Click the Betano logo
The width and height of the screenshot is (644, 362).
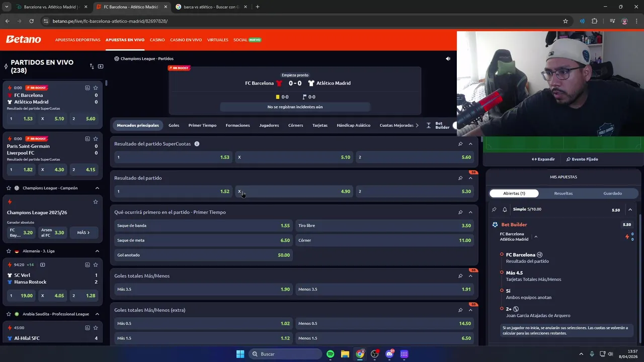[23, 39]
